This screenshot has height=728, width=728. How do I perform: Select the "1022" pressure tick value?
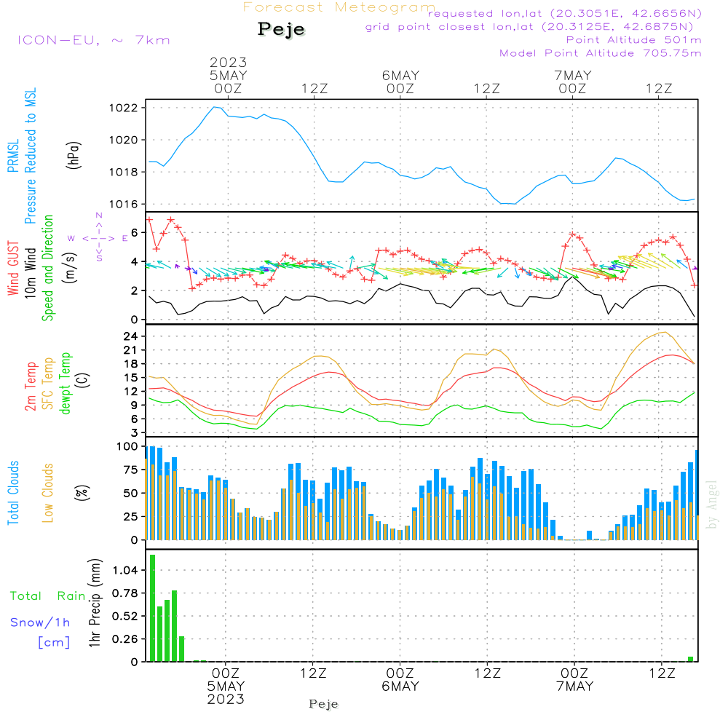click(x=124, y=108)
